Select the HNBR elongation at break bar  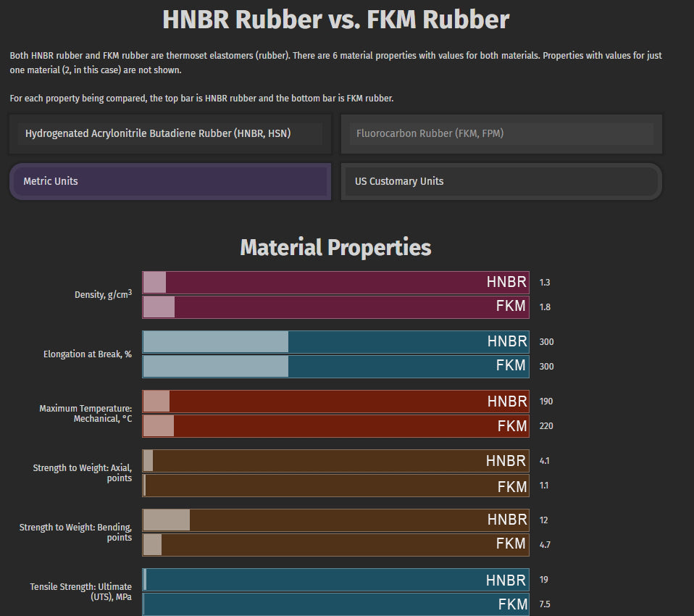[x=335, y=342]
